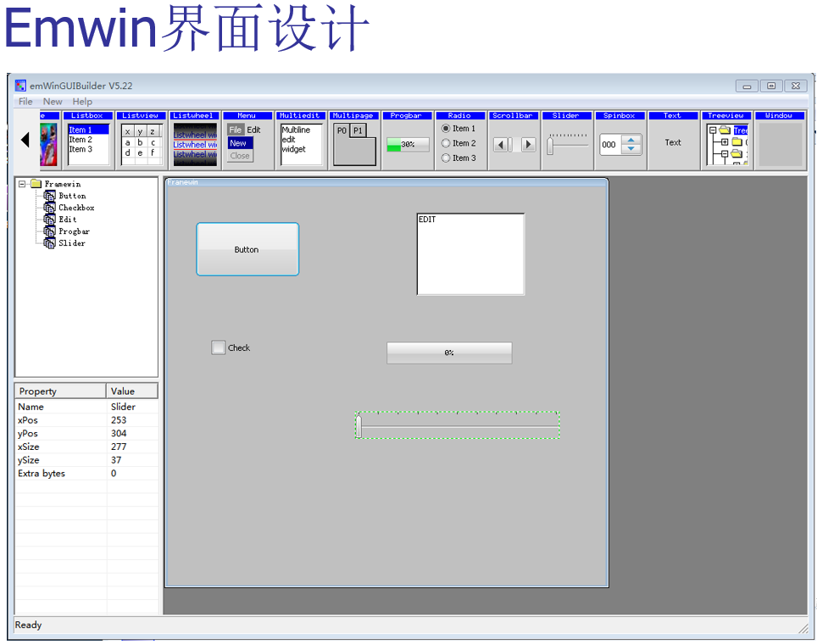Open the New menu

coord(53,102)
